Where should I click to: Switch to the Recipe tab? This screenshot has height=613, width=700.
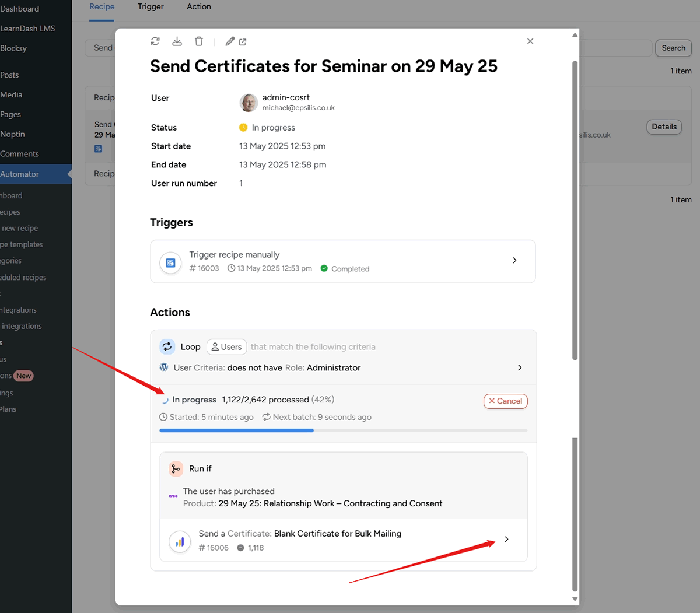pos(102,7)
